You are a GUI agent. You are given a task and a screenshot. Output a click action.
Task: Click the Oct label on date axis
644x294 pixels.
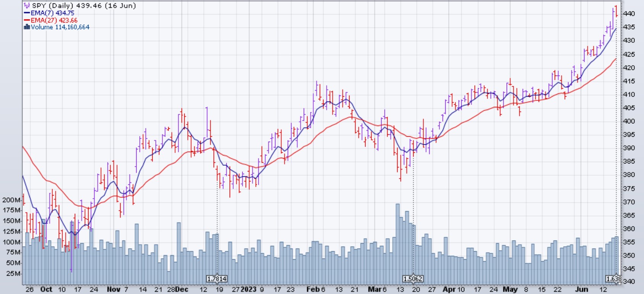(x=46, y=289)
